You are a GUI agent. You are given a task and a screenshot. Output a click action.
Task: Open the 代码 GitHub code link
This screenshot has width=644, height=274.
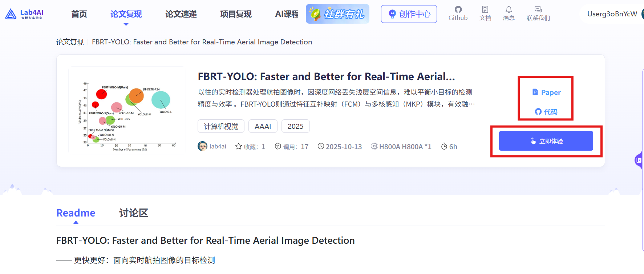(546, 112)
